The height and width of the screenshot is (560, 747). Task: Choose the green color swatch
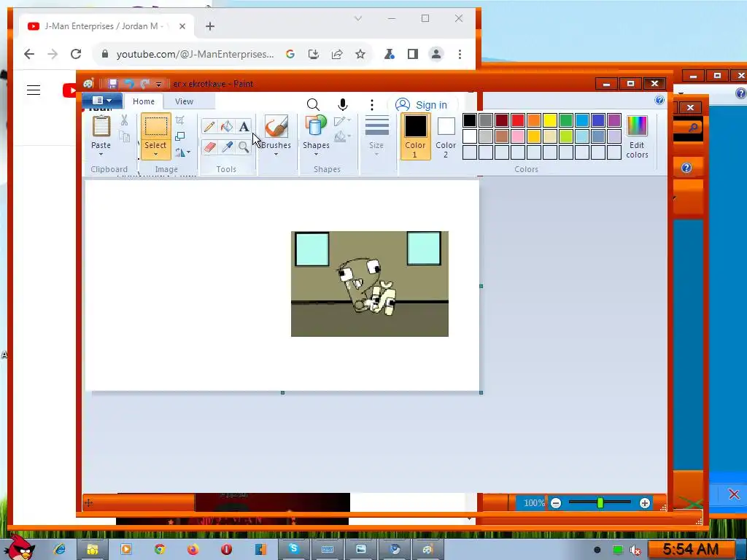pos(566,120)
